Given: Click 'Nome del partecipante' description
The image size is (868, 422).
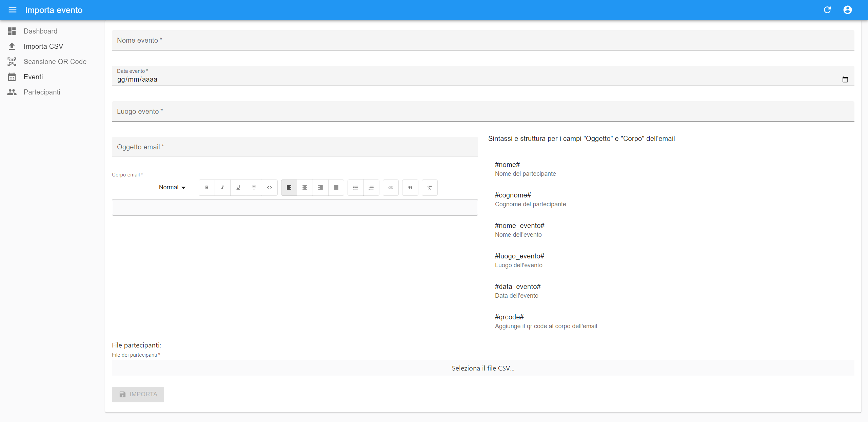Looking at the screenshot, I should pyautogui.click(x=525, y=174).
